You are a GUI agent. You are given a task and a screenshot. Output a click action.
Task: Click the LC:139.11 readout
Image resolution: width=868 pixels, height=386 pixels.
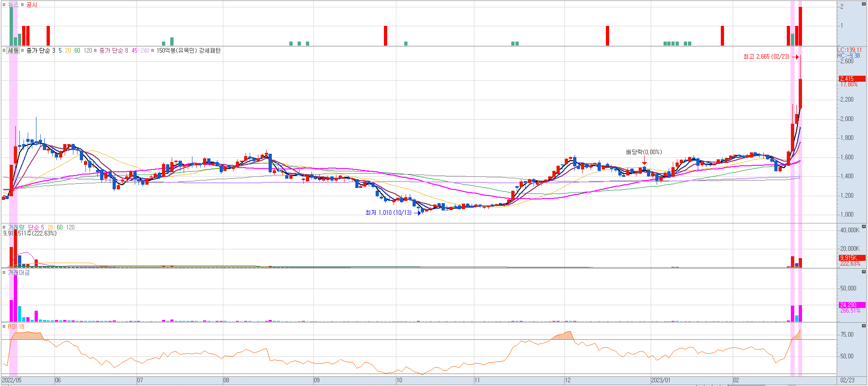850,50
